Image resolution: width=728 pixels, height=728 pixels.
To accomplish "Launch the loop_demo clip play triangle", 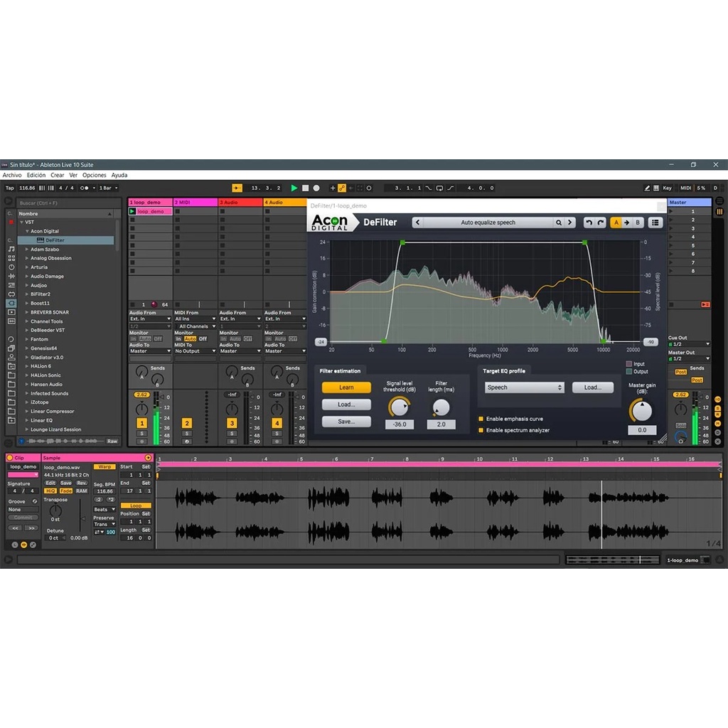I will click(x=132, y=211).
